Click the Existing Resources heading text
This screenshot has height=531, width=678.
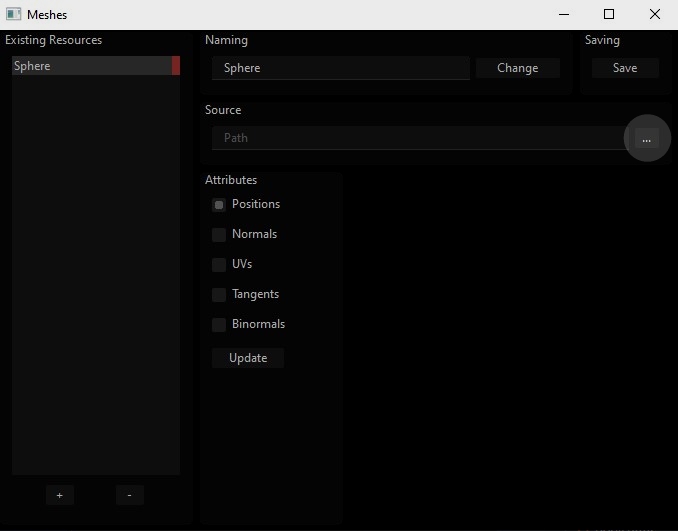pos(54,40)
